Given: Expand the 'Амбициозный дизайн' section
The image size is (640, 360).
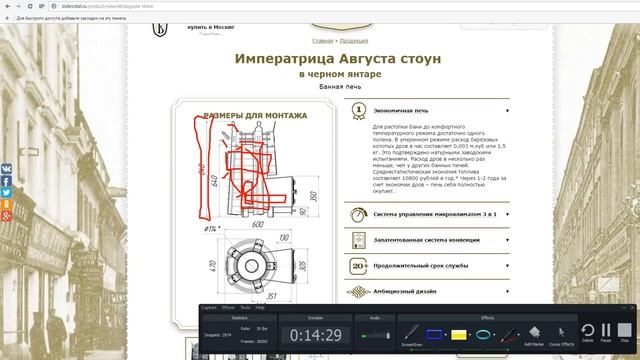Looking at the screenshot, I should [427, 291].
